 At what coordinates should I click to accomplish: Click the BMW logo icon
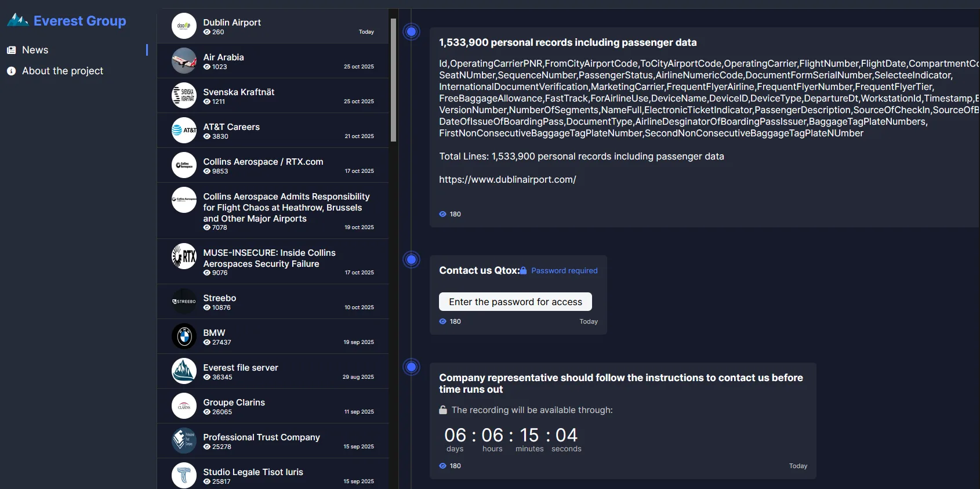184,336
